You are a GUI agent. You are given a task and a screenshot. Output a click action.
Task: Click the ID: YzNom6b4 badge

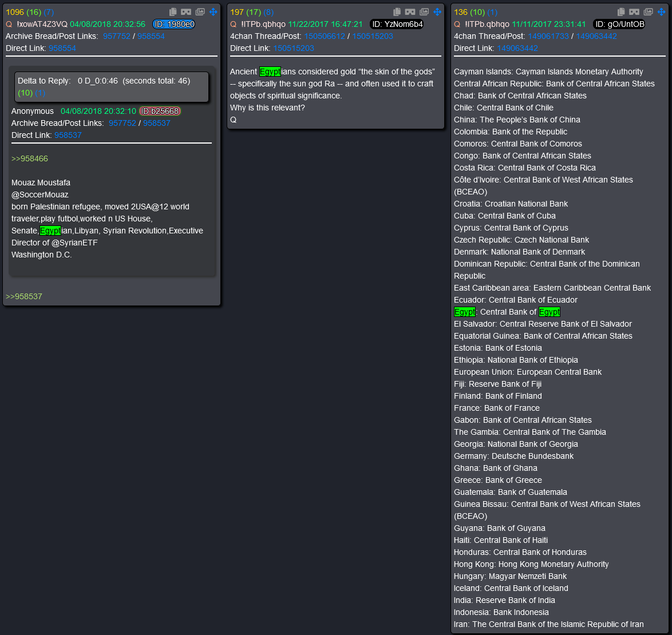[397, 25]
